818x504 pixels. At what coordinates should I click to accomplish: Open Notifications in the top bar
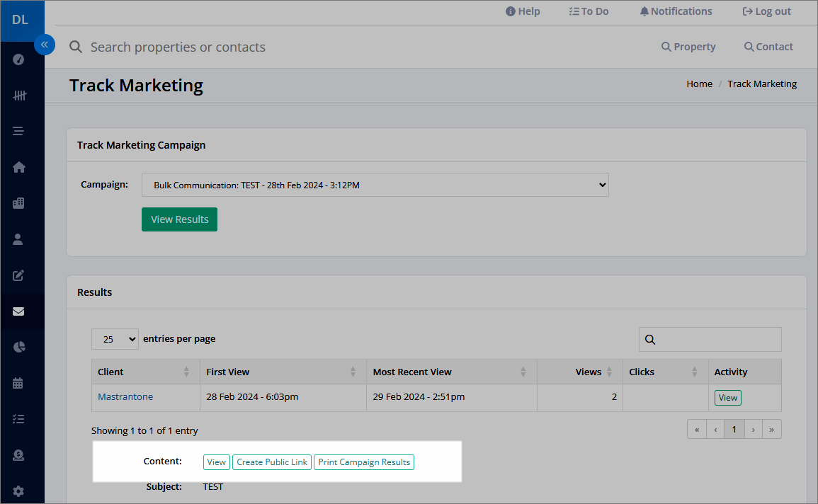(x=676, y=11)
